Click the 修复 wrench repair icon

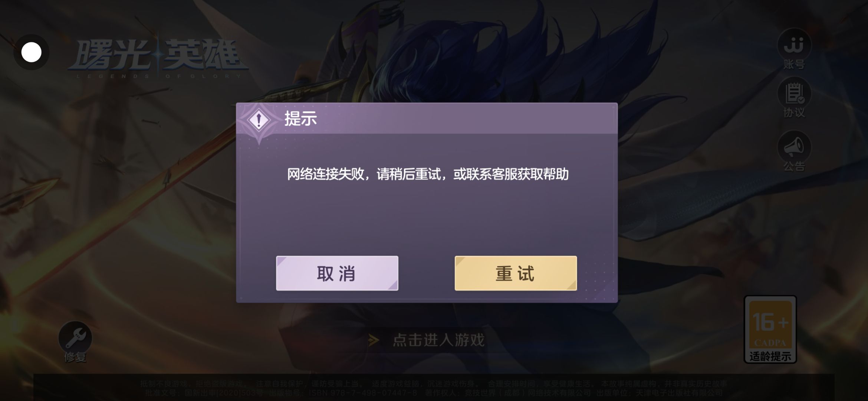pos(75,337)
